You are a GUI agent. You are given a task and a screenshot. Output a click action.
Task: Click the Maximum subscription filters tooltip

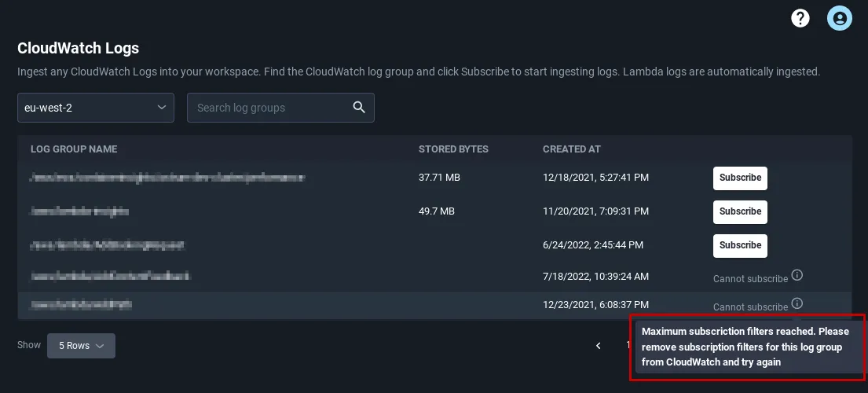(749, 347)
